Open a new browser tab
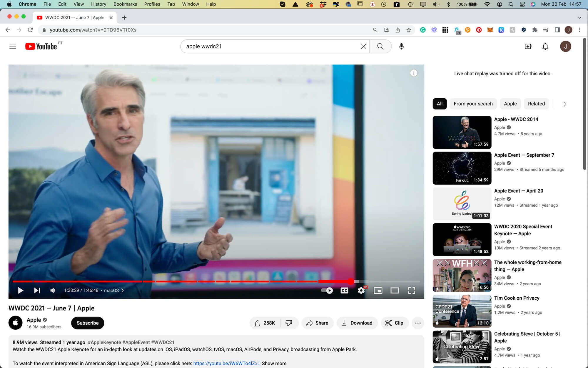This screenshot has width=588, height=368. tap(124, 18)
